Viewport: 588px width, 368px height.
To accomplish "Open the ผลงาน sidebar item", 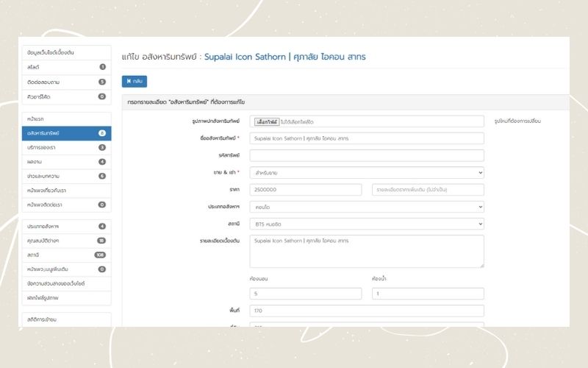I will [x=67, y=162].
